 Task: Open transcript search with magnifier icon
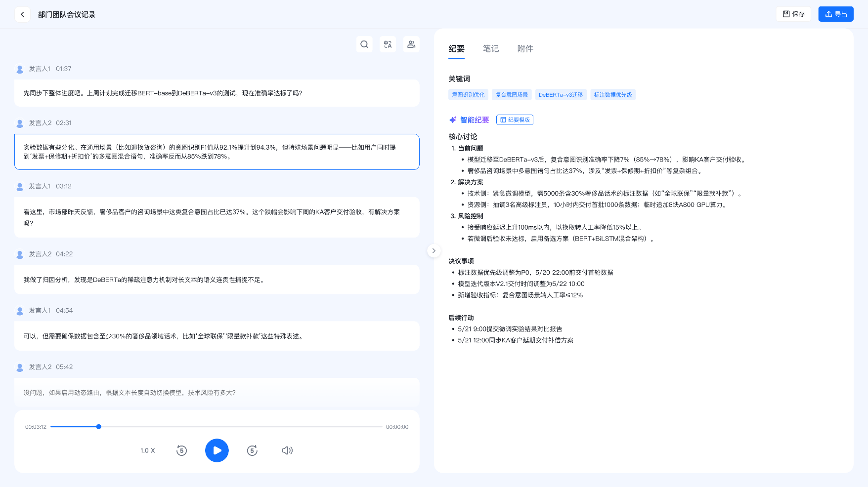[x=364, y=44]
